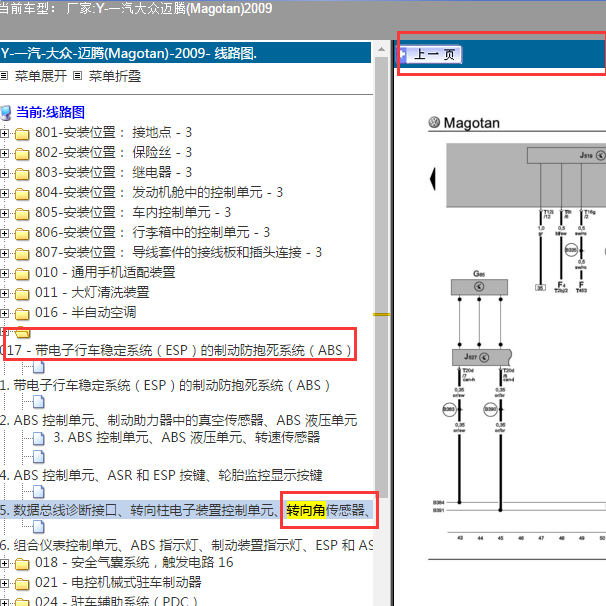Select 021 - 电控机械式驻车制动器
The height and width of the screenshot is (606, 606).
pyautogui.click(x=118, y=582)
